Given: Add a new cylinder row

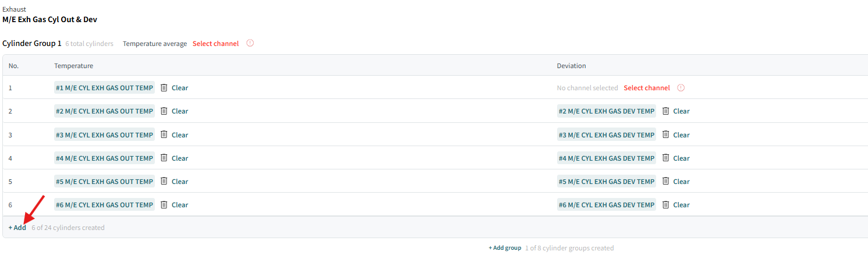Looking at the screenshot, I should pos(17,228).
